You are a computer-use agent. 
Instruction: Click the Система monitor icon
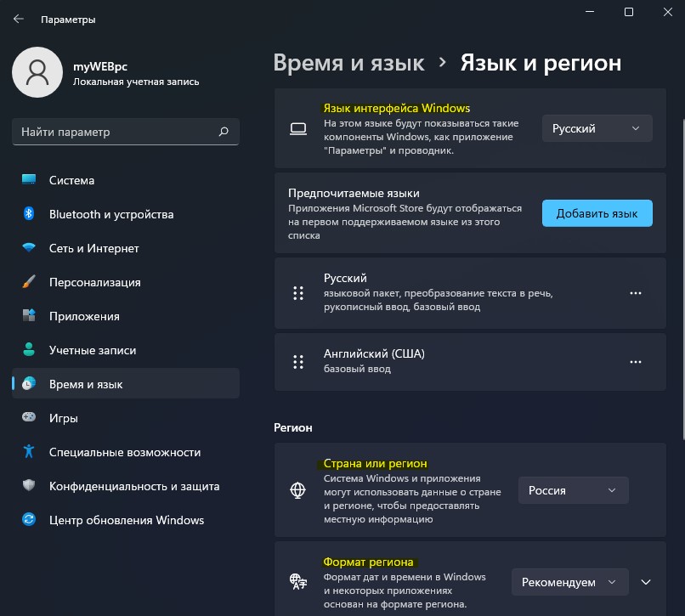(29, 179)
